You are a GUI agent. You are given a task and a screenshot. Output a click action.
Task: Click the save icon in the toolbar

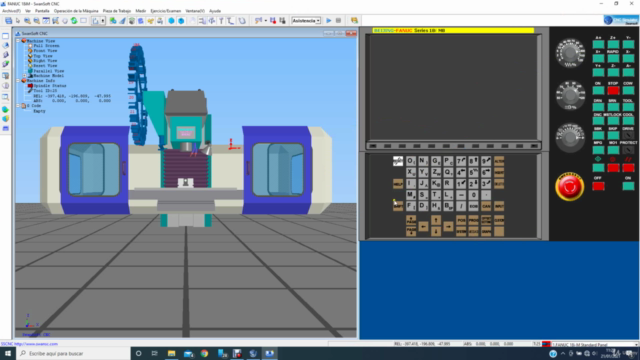pos(9,20)
